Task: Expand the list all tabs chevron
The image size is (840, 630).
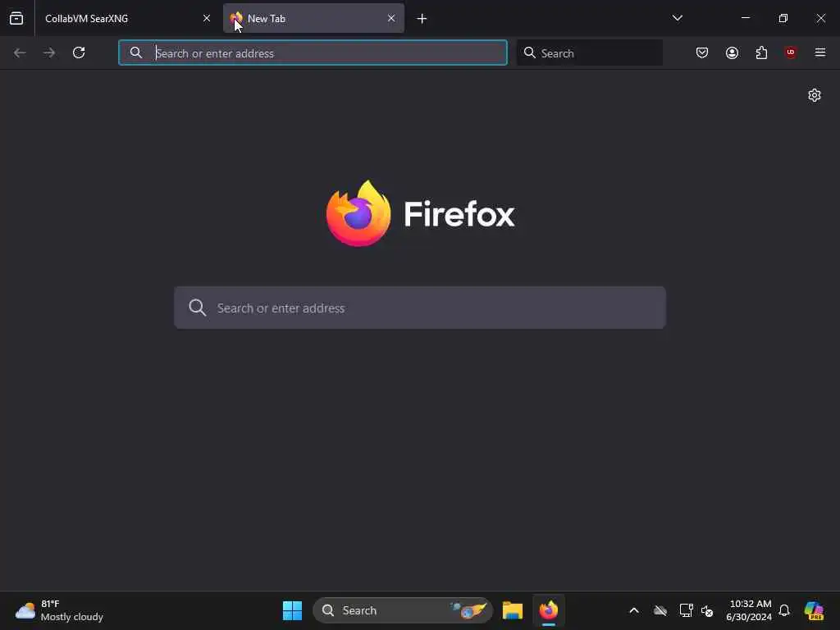Action: [677, 18]
